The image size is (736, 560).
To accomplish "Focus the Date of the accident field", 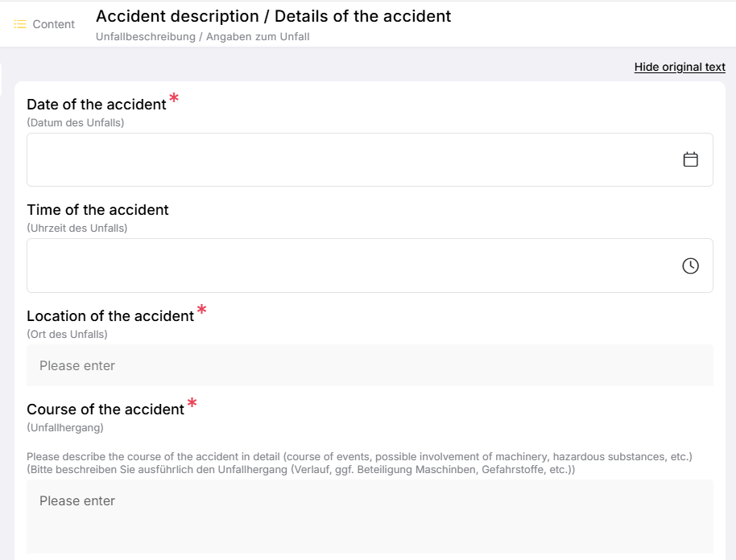I will click(346, 159).
